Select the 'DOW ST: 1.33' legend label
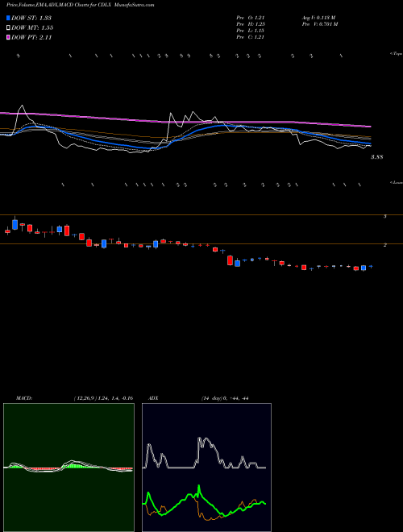Viewport: 403px width, 532px height. (x=31, y=18)
